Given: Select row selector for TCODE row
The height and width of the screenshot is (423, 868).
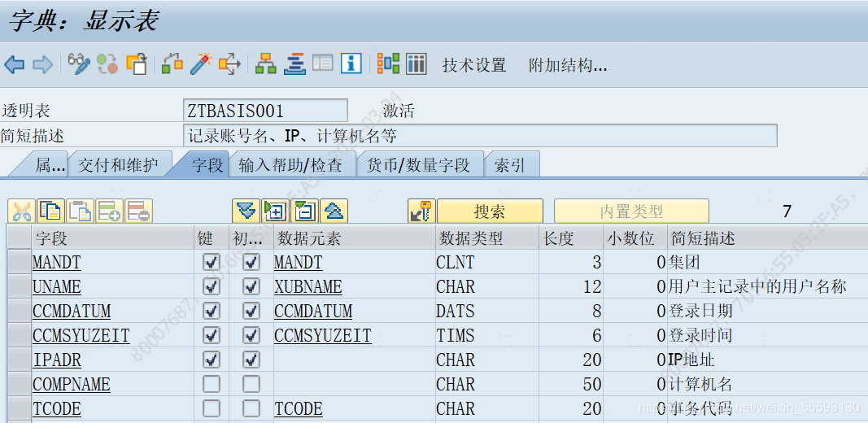Looking at the screenshot, I should [20, 408].
